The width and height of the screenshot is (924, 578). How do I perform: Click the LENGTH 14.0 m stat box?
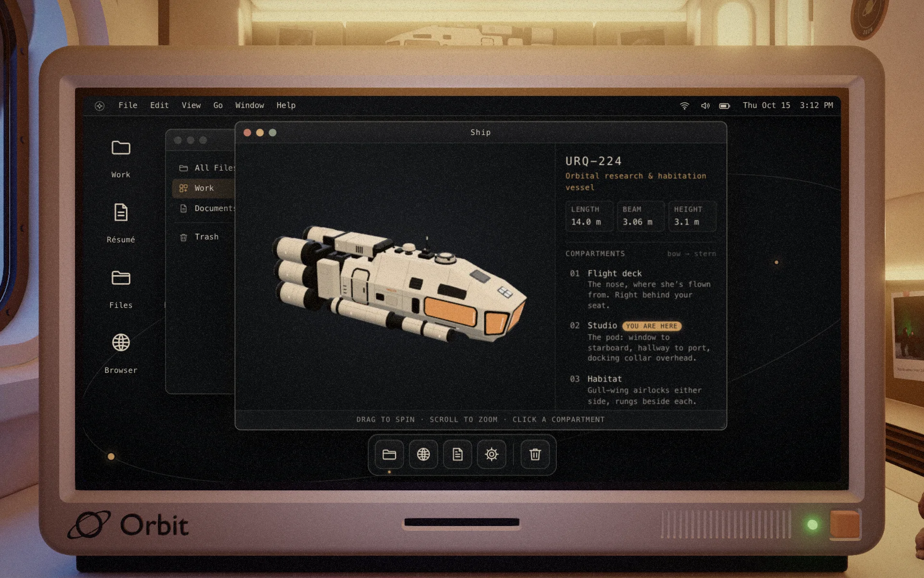[x=590, y=216]
